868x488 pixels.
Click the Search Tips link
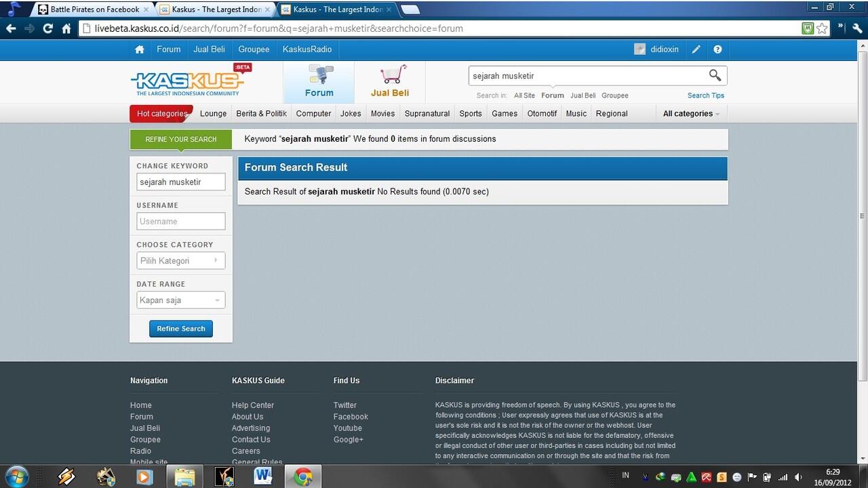pyautogui.click(x=706, y=96)
